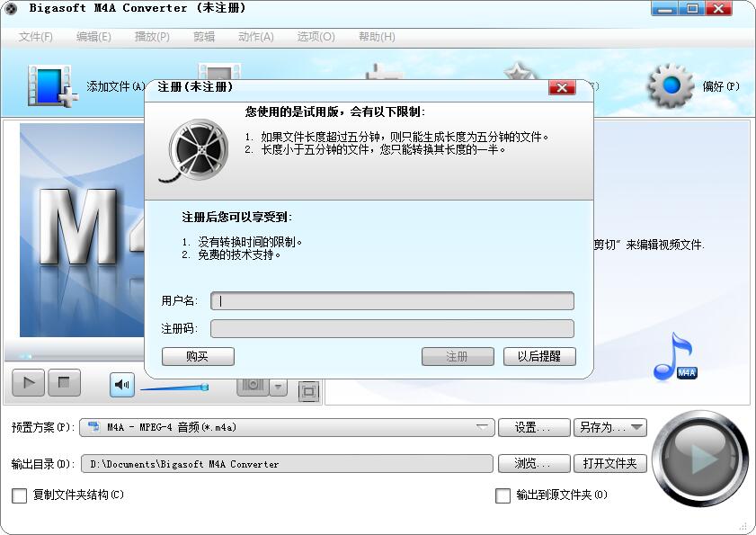Enable 复制文件夹结构 checkbox
This screenshot has width=756, height=535.
pyautogui.click(x=19, y=495)
